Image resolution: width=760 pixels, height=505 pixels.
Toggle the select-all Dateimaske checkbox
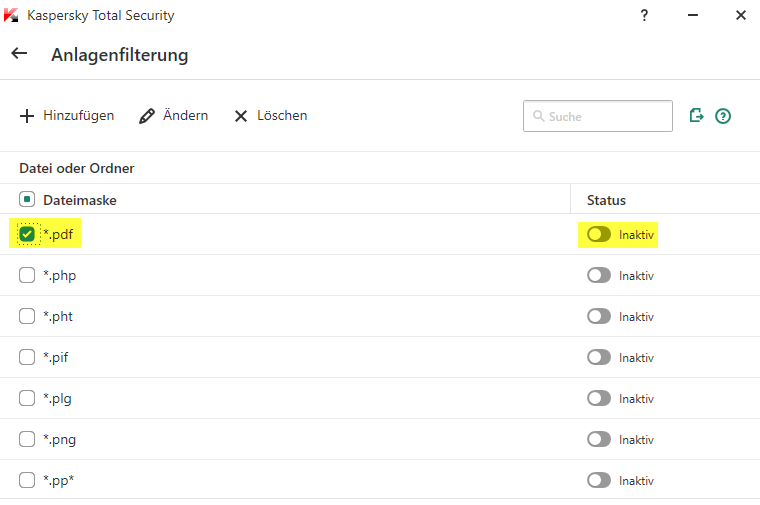[27, 200]
